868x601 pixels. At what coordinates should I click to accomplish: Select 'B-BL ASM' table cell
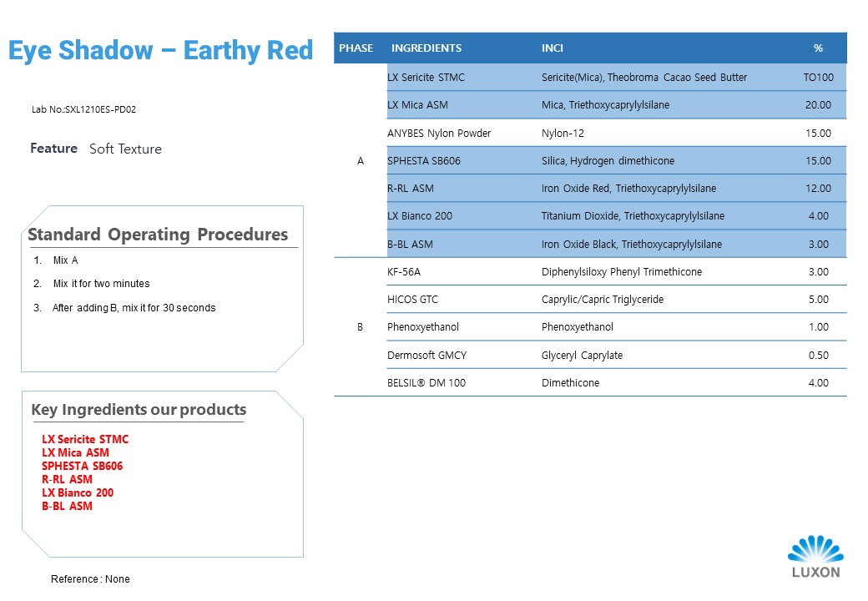(x=410, y=245)
